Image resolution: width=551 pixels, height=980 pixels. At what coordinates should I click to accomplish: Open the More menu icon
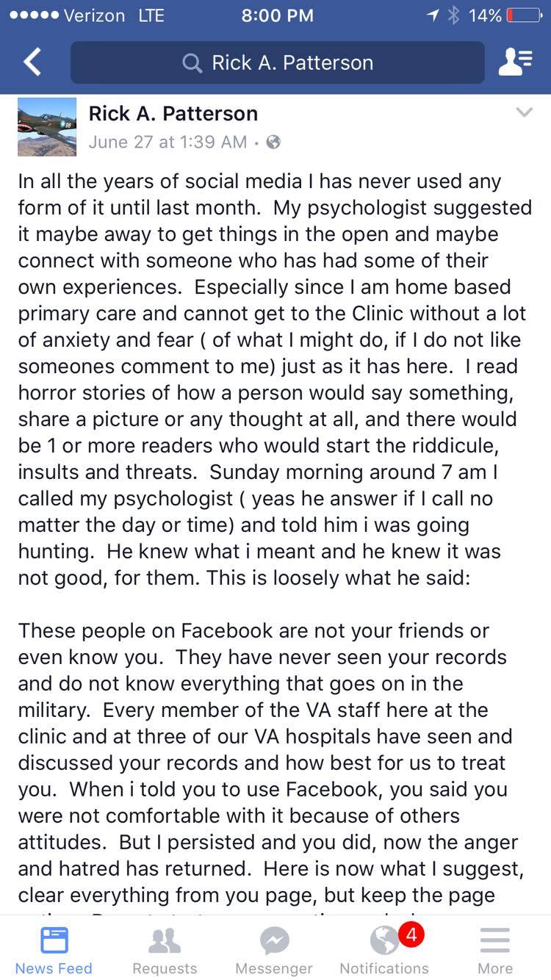tap(494, 949)
